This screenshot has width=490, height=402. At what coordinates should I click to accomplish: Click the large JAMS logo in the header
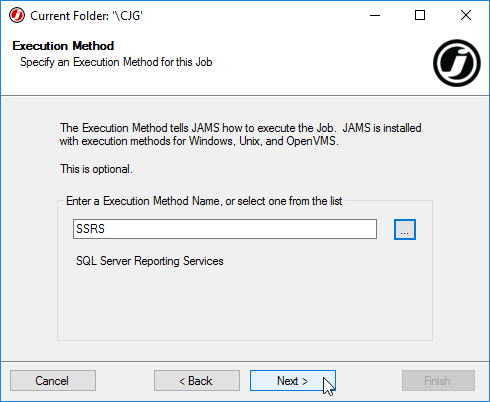pyautogui.click(x=457, y=63)
